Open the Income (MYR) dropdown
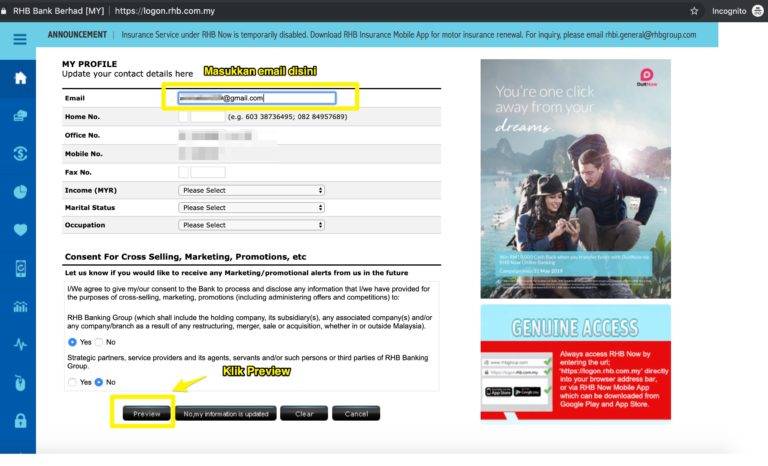768x466 pixels. point(251,190)
